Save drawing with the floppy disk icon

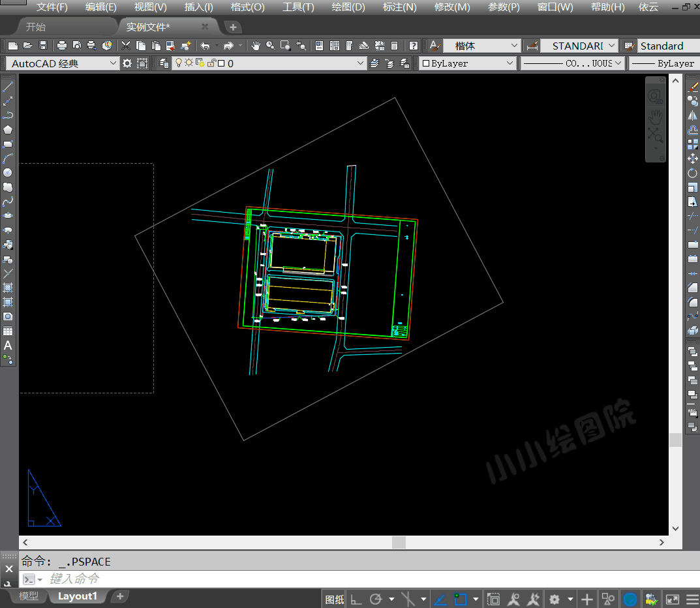[43, 46]
